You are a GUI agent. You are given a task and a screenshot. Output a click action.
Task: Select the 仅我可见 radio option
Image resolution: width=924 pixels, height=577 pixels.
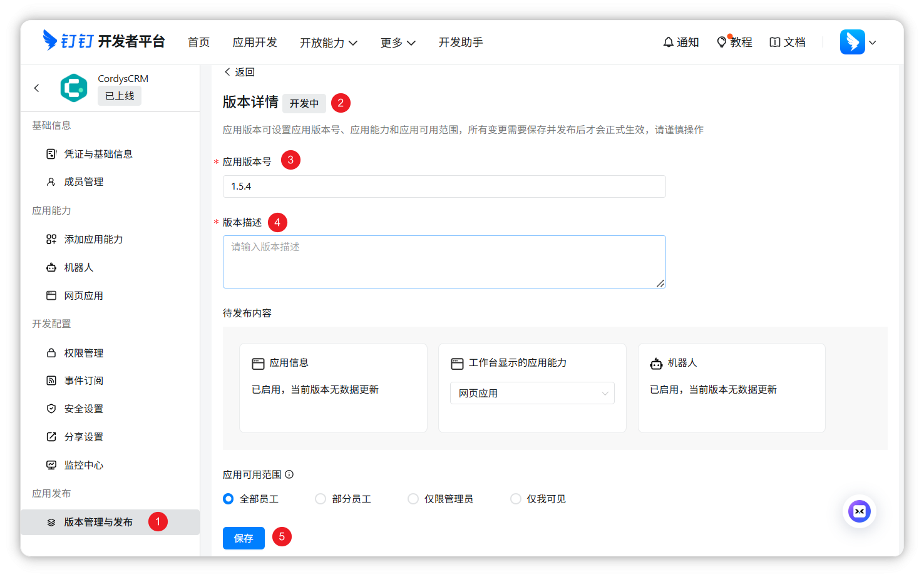click(516, 499)
